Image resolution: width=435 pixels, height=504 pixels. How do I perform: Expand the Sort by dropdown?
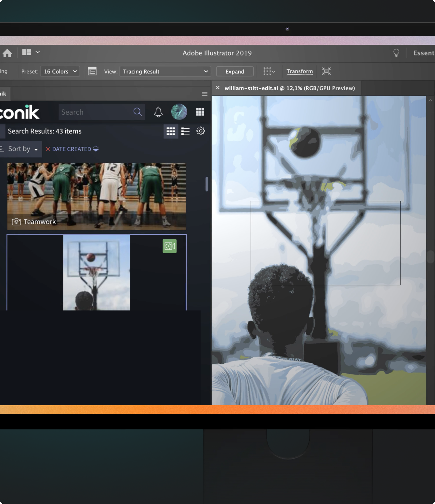[20, 149]
